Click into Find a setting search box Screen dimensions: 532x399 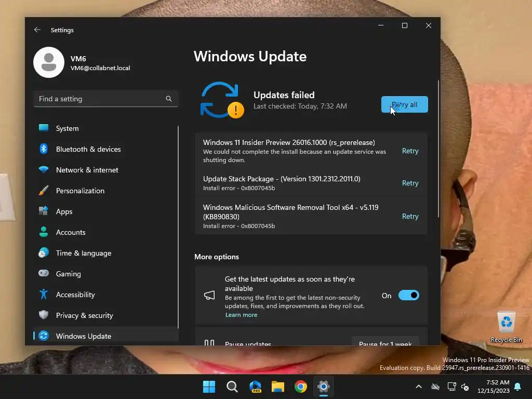pyautogui.click(x=106, y=99)
